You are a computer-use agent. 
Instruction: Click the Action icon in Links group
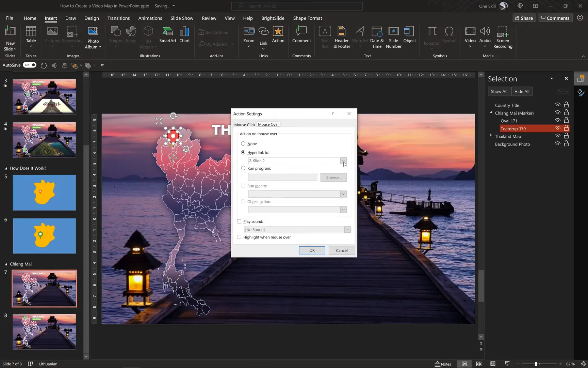[278, 35]
